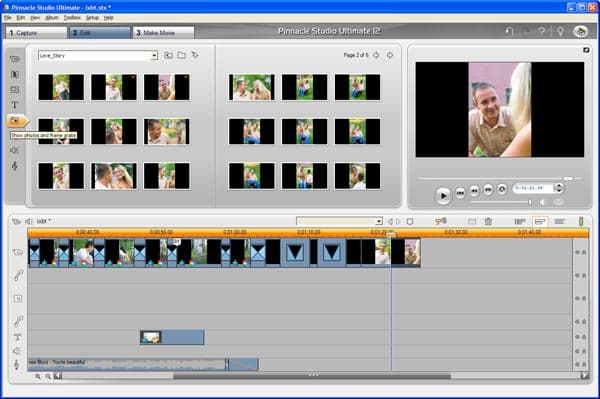Open tips light bulb icon
Image resolution: width=600 pixels, height=399 pixels.
pos(560,31)
